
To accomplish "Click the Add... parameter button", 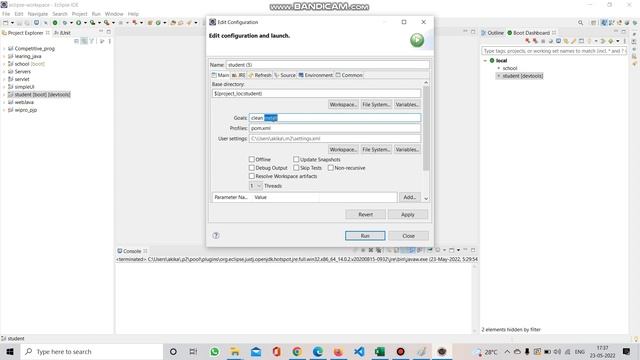I will (409, 197).
